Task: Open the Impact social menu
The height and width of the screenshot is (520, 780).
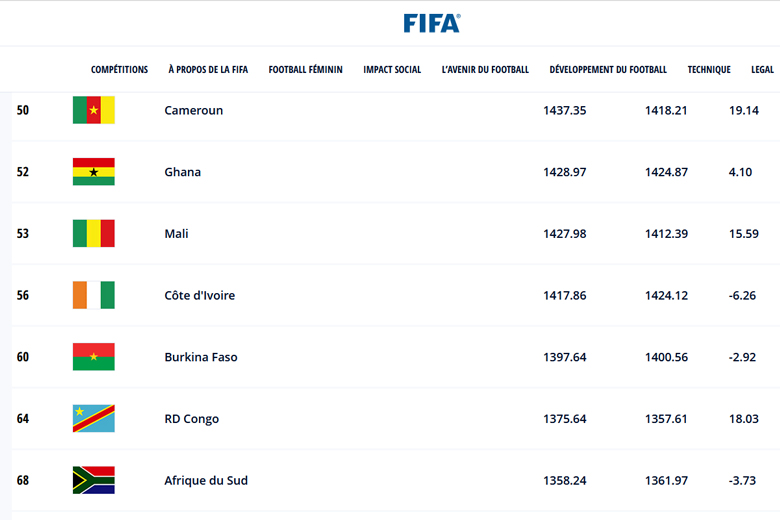Action: [392, 70]
